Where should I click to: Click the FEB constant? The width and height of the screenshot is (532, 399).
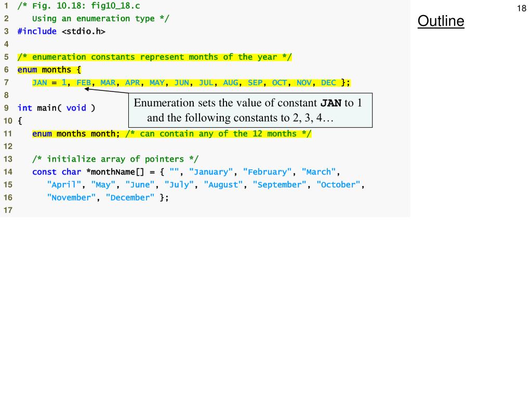pyautogui.click(x=84, y=83)
